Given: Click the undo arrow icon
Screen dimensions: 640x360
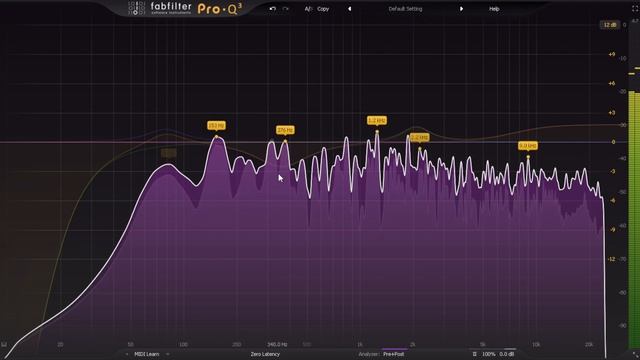Looking at the screenshot, I should (272, 9).
